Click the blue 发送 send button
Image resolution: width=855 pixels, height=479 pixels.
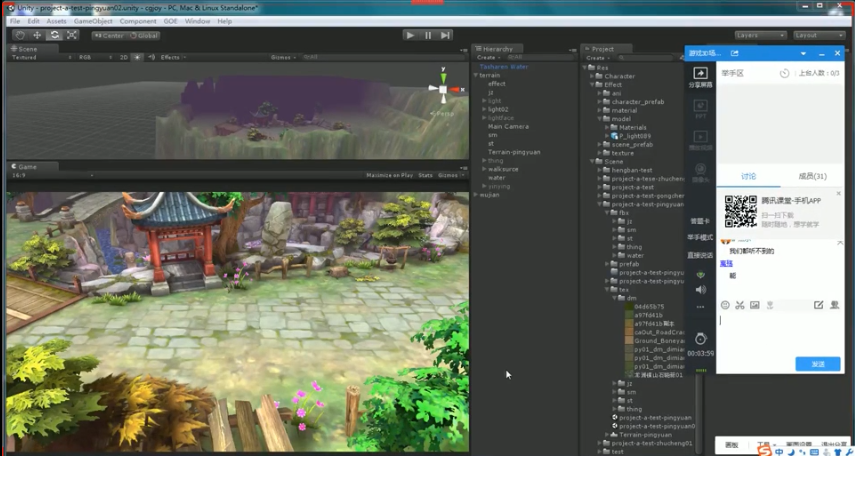tap(817, 364)
